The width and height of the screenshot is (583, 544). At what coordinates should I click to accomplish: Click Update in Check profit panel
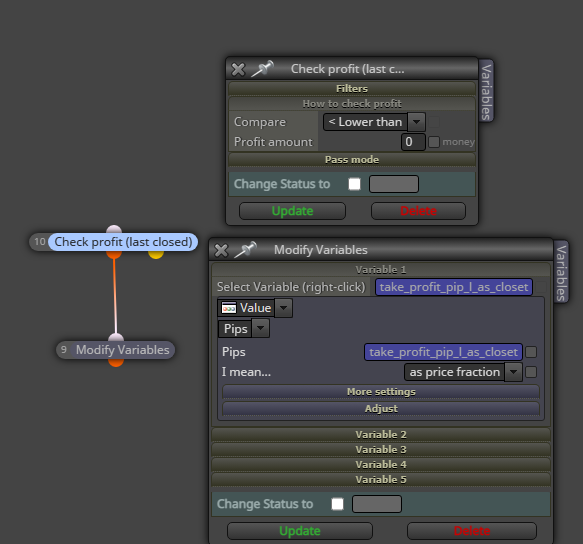(x=292, y=211)
